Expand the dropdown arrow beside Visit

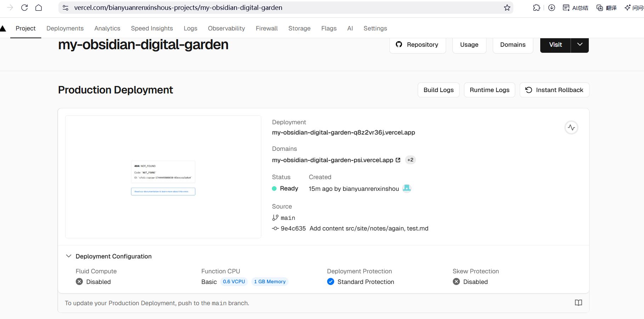pyautogui.click(x=580, y=45)
